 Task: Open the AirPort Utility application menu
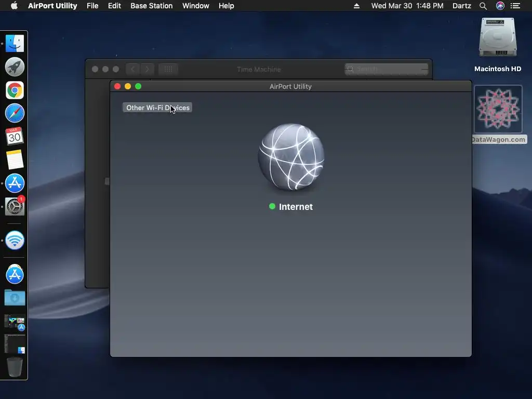pyautogui.click(x=52, y=6)
